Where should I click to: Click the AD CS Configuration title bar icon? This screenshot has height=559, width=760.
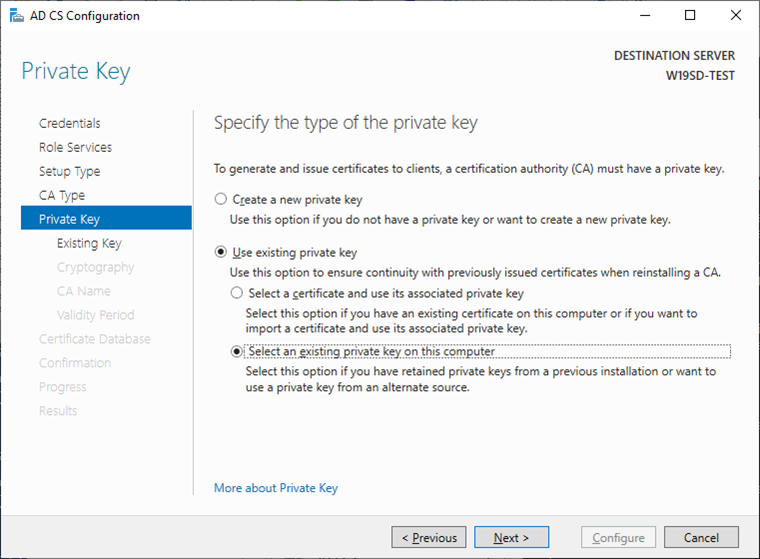pos(13,16)
